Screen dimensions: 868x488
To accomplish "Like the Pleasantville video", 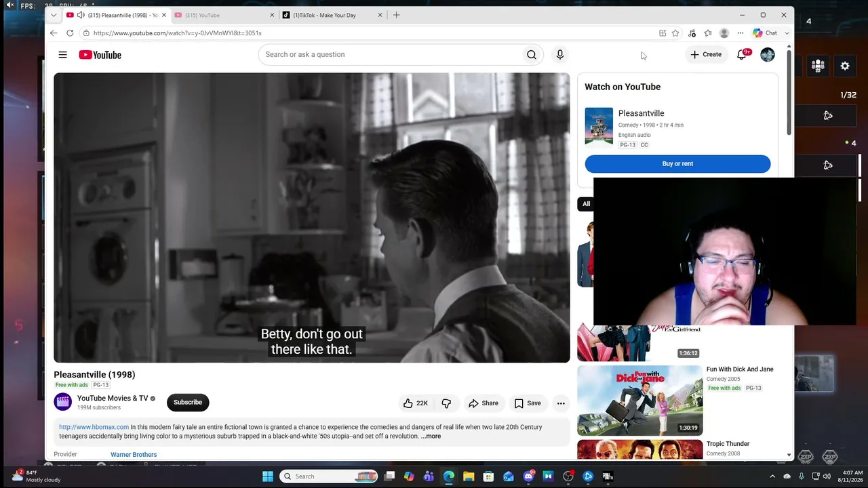I will (x=417, y=403).
